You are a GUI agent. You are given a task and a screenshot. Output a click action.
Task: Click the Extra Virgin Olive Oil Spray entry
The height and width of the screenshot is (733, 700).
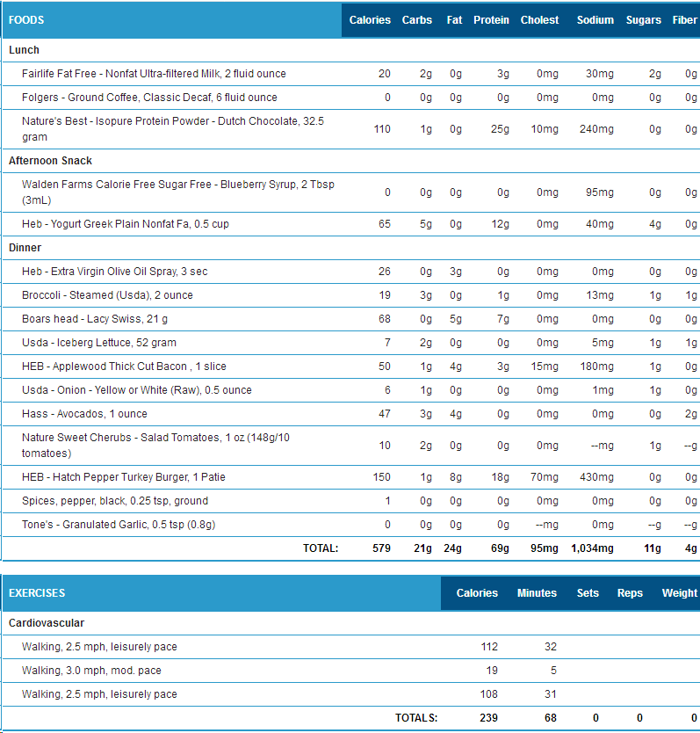pyautogui.click(x=114, y=272)
